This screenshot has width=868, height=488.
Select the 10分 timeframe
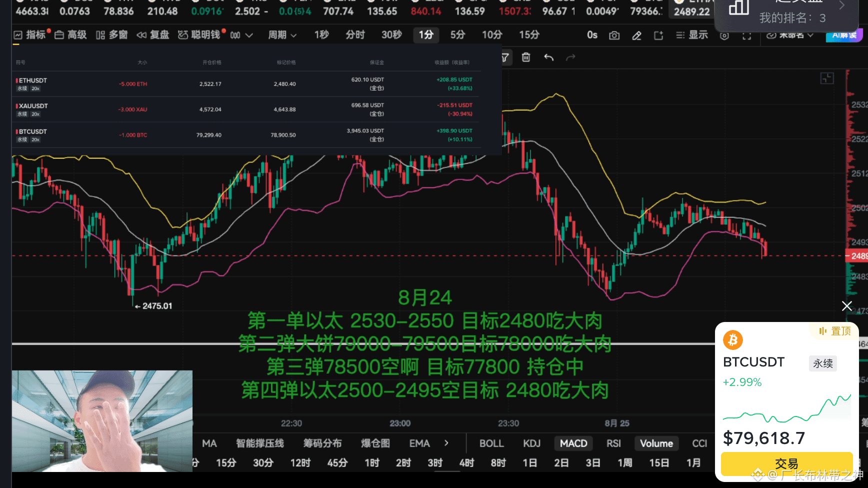[492, 35]
